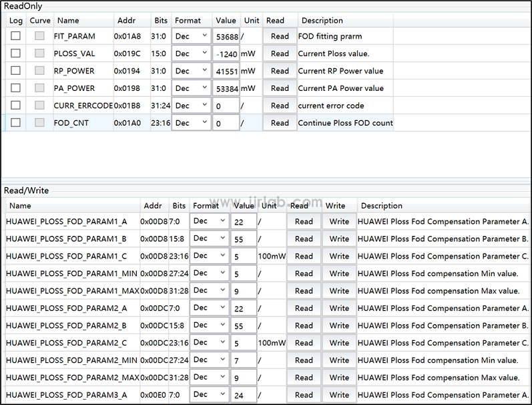The image size is (532, 405).
Task: Click the Read/Write Name column header
Action: click(x=73, y=206)
